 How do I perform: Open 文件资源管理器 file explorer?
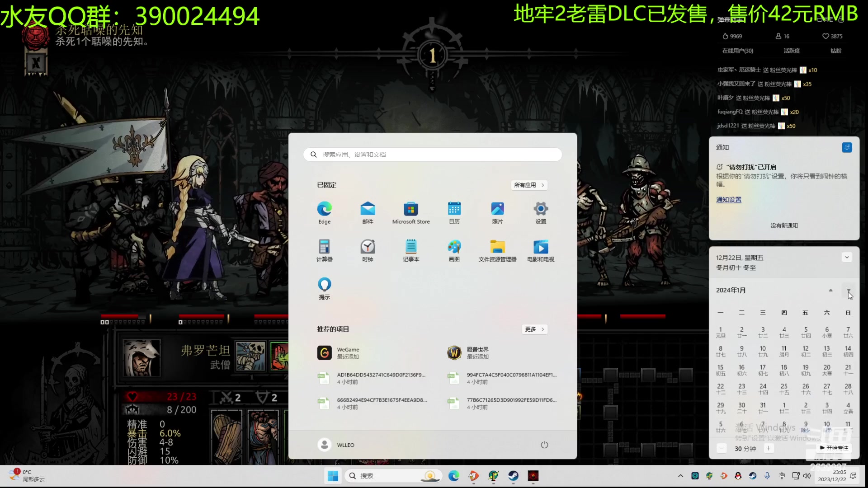497,251
